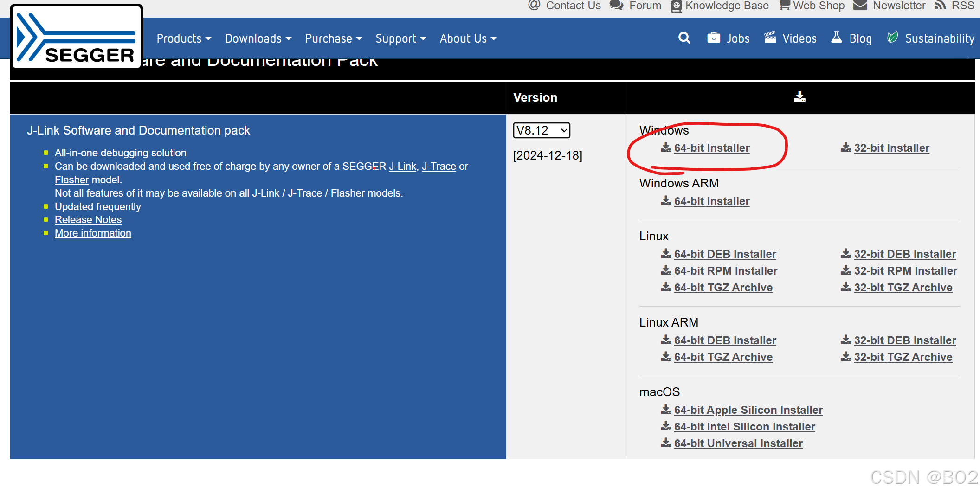This screenshot has width=980, height=494.
Task: Download Linux ARM 64-bit DEB Installer
Action: click(x=725, y=340)
